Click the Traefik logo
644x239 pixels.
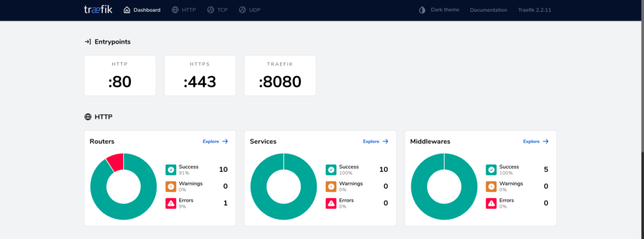(98, 9)
